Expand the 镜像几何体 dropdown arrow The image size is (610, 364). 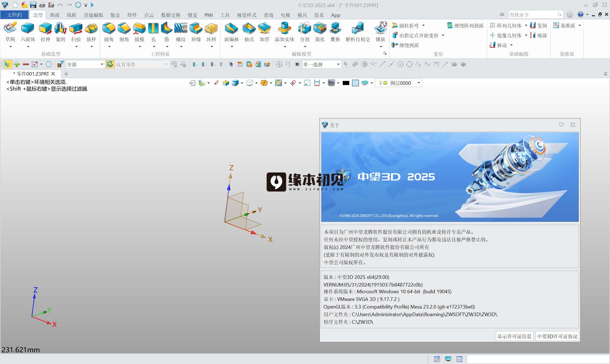526,35
